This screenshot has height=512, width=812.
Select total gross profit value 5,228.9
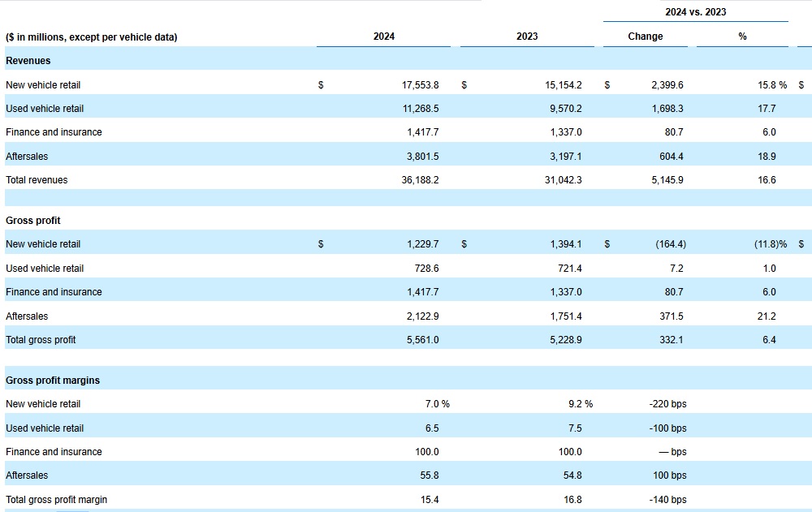click(565, 340)
